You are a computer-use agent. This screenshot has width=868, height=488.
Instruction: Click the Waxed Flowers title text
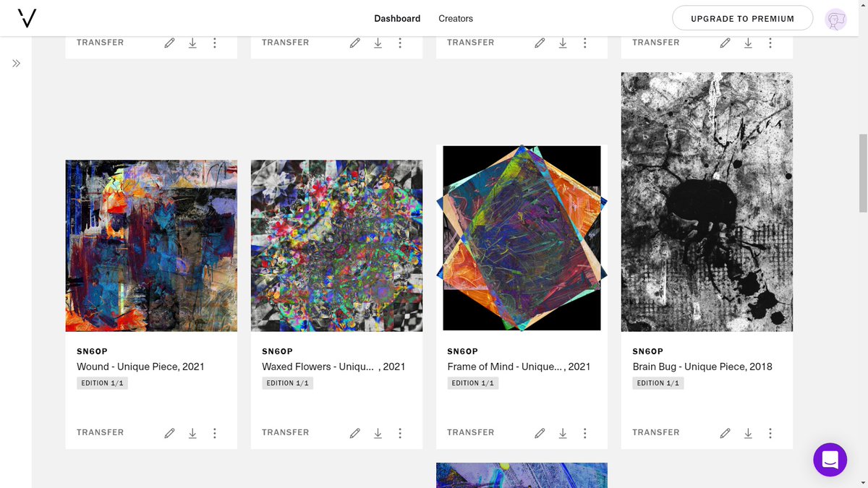(333, 367)
